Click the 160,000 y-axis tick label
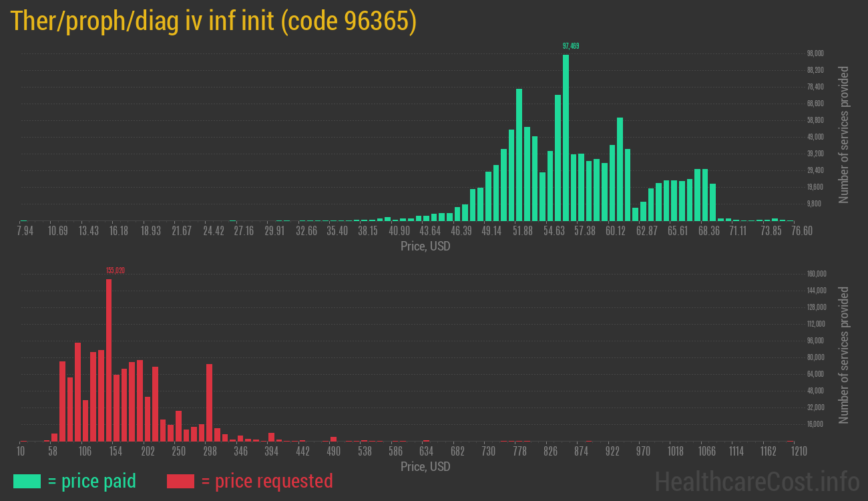This screenshot has width=868, height=501. pyautogui.click(x=817, y=274)
